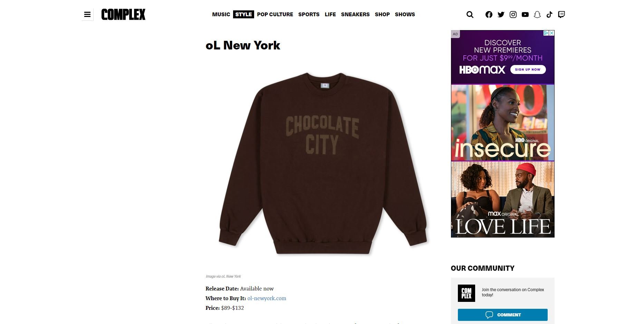Click the search magnifier icon
The image size is (644, 324).
click(470, 15)
